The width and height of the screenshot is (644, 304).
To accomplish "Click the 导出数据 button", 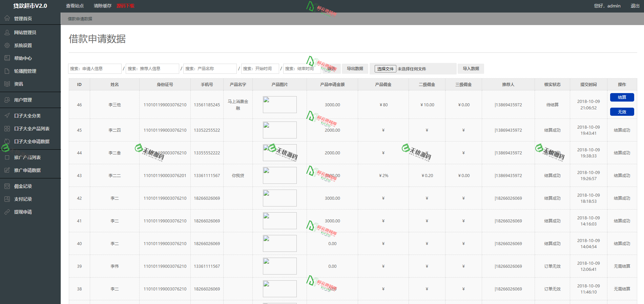I will [355, 69].
